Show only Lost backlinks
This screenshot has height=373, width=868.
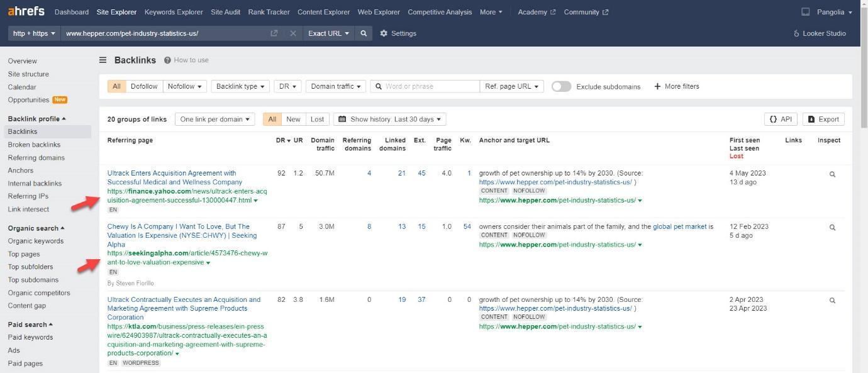click(x=317, y=120)
